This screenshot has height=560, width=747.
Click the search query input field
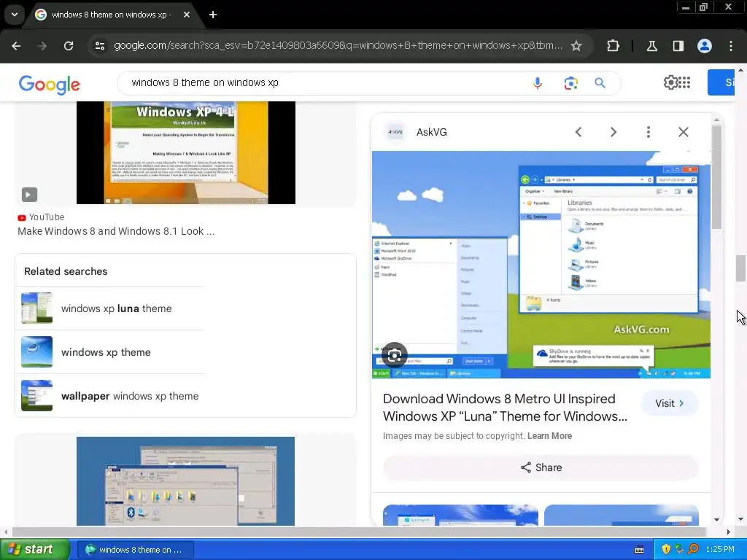coord(324,83)
